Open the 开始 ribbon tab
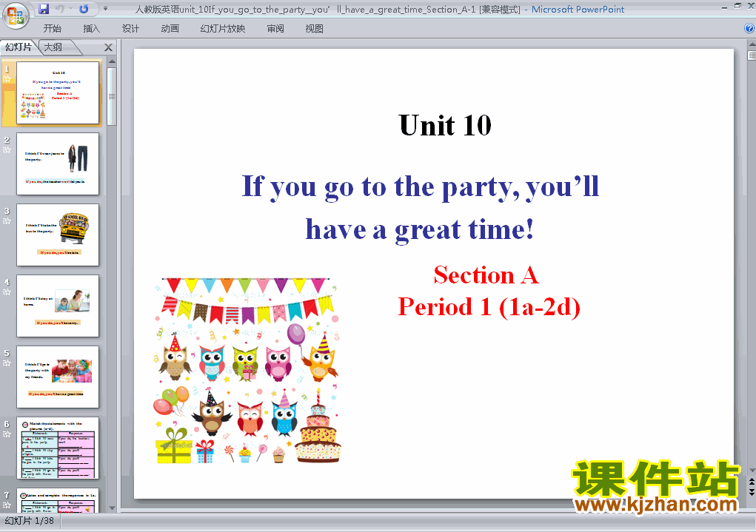 pyautogui.click(x=52, y=28)
